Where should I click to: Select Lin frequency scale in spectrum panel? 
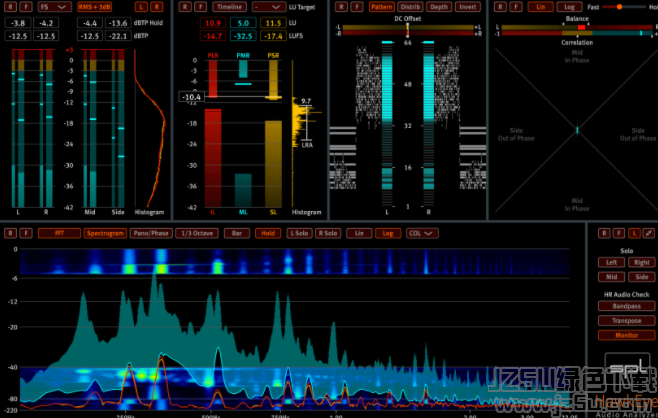point(359,233)
